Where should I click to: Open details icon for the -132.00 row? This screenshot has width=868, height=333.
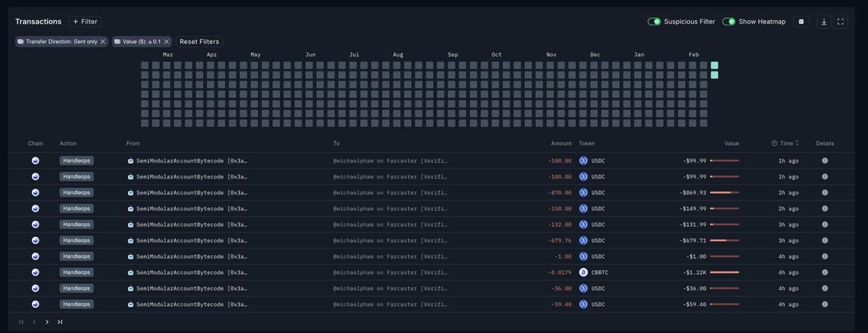(x=825, y=225)
